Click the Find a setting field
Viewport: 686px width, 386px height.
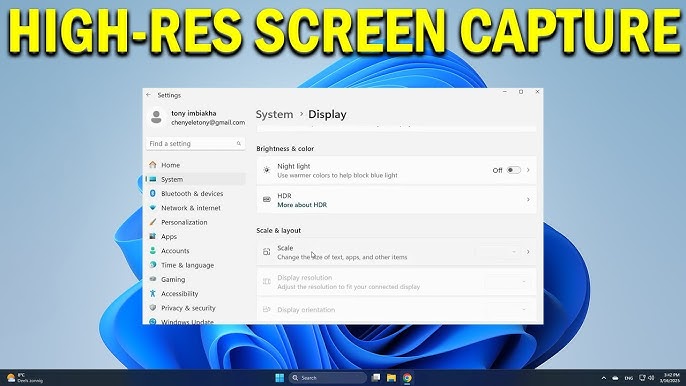195,144
